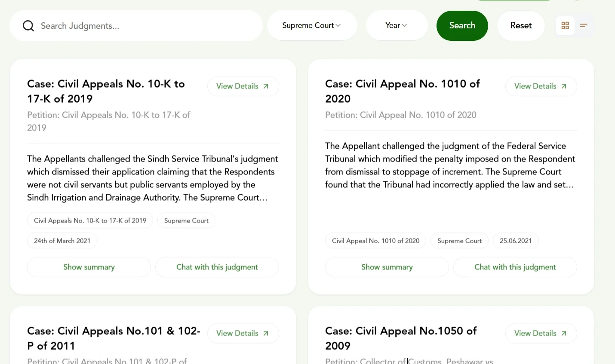This screenshot has height=364, width=615.
Task: Click the 24th of March 2021 date tag
Action: pos(62,241)
